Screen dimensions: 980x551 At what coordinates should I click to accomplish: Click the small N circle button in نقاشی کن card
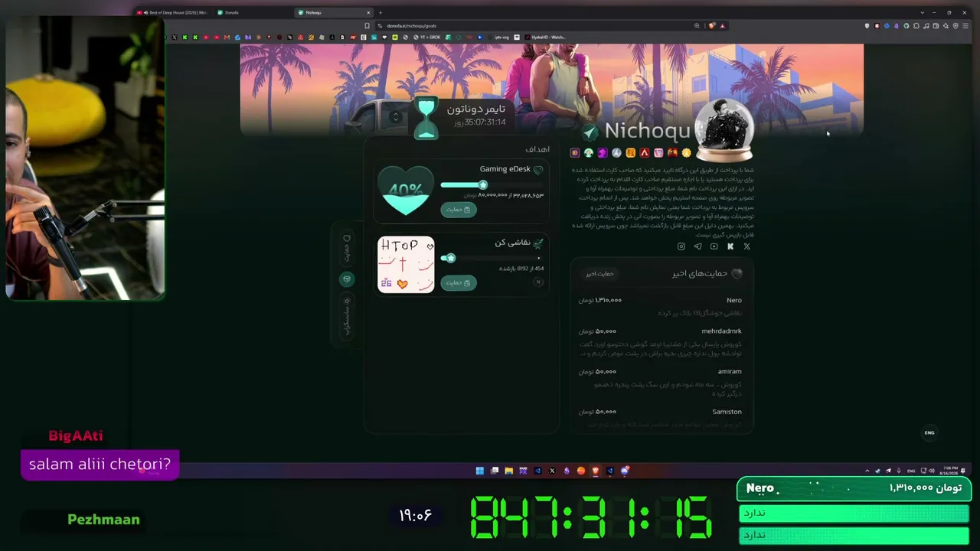pyautogui.click(x=538, y=282)
